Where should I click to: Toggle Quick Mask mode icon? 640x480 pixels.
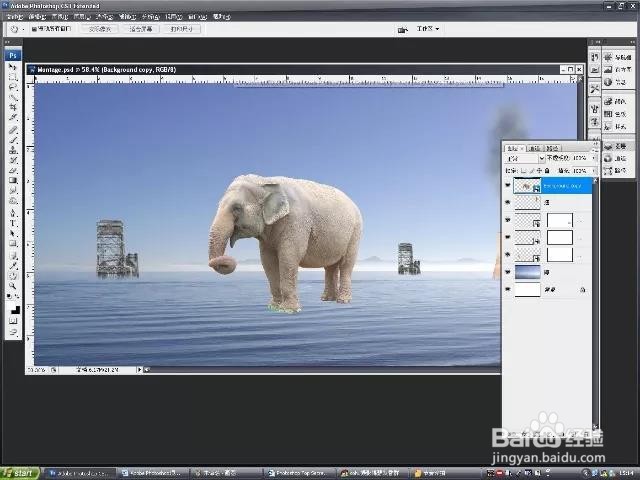[13, 321]
